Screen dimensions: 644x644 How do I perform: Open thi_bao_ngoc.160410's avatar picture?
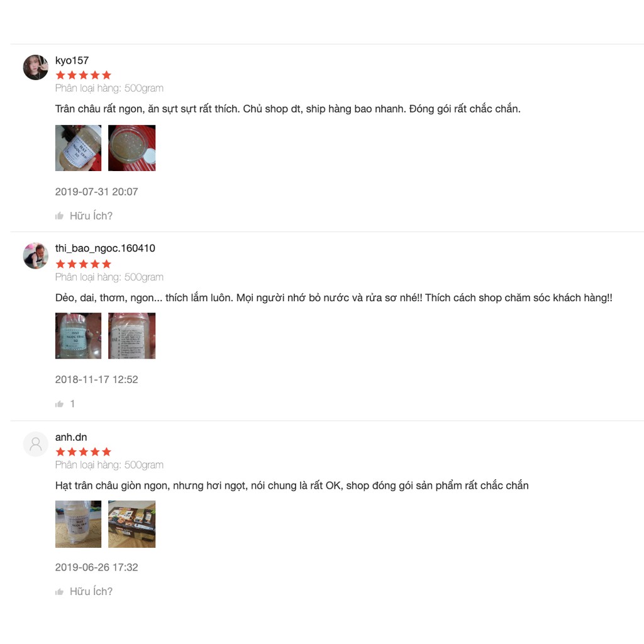[x=36, y=255]
